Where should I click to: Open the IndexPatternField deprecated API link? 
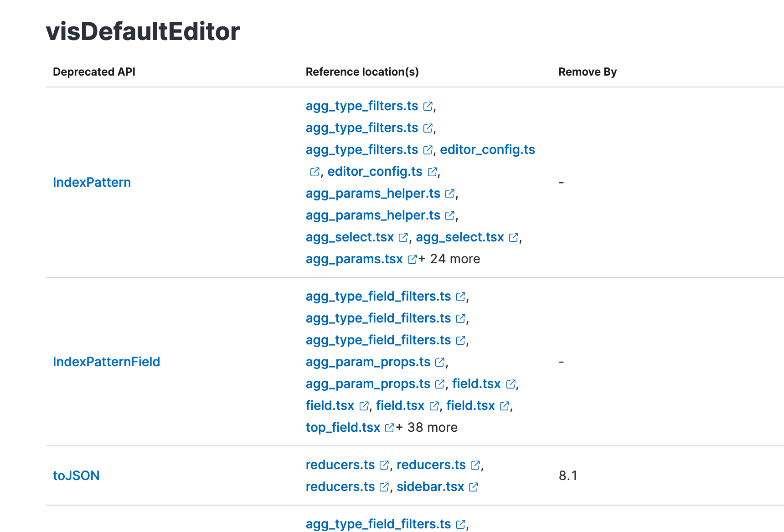click(106, 362)
